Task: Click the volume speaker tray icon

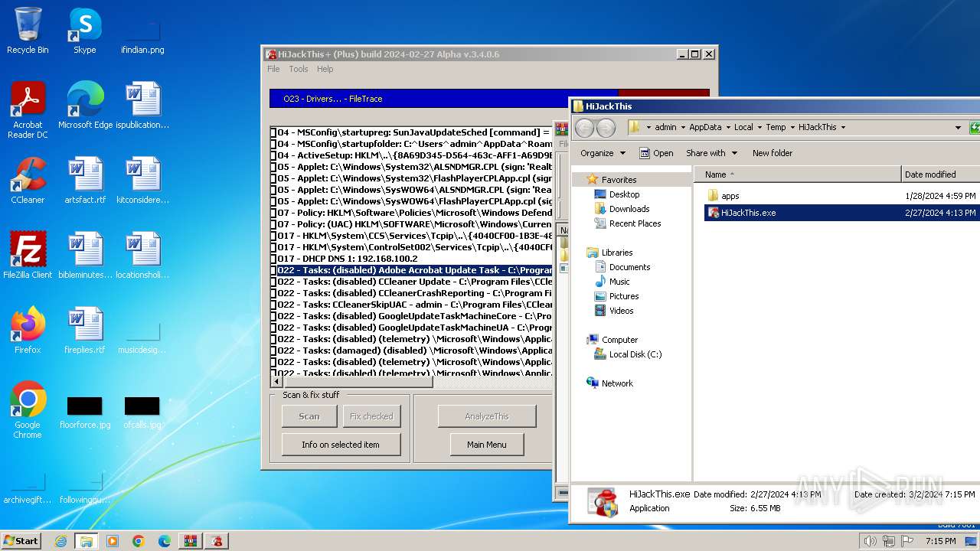Action: pos(870,541)
